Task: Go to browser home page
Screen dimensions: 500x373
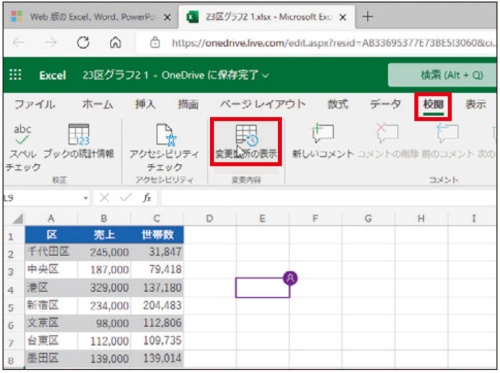Action: coord(115,43)
